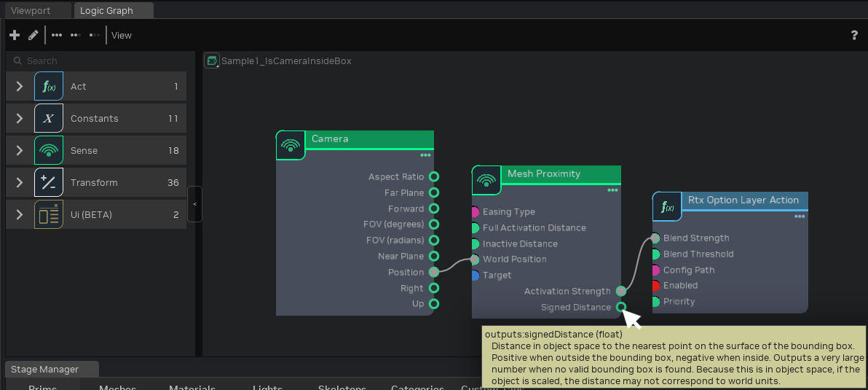Click the Camera node sense icon

tap(291, 145)
